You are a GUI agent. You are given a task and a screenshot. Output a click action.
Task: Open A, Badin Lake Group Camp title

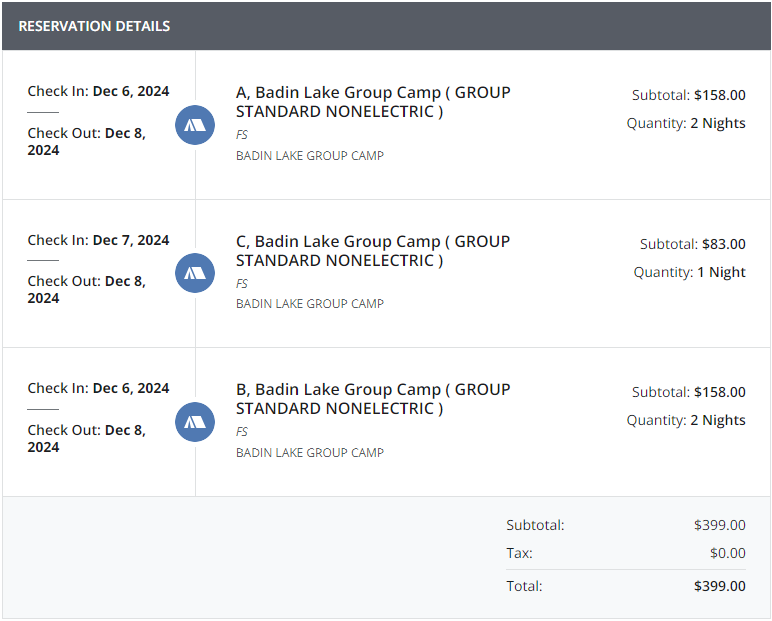373,102
